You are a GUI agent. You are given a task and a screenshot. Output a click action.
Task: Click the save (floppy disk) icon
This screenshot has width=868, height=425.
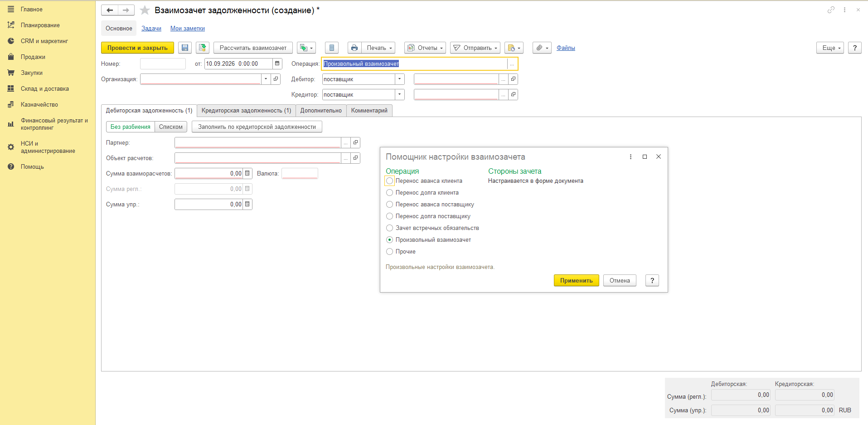[185, 48]
